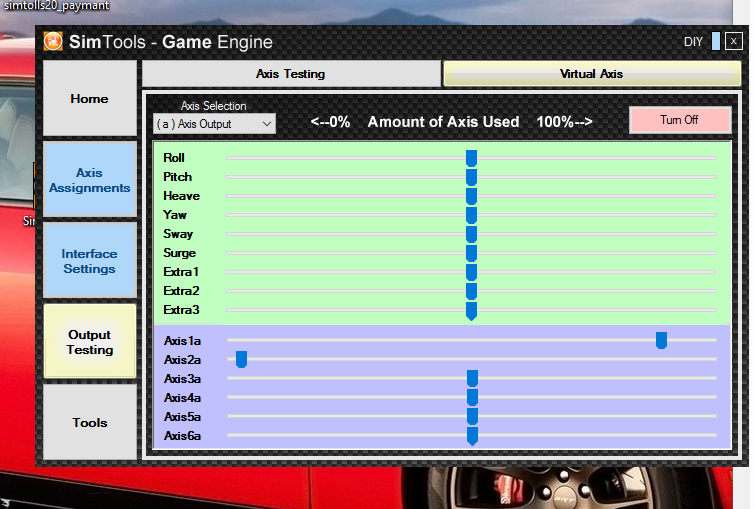The width and height of the screenshot is (755, 509).
Task: Click the Axis5a output slider thumb
Action: pyautogui.click(x=472, y=417)
